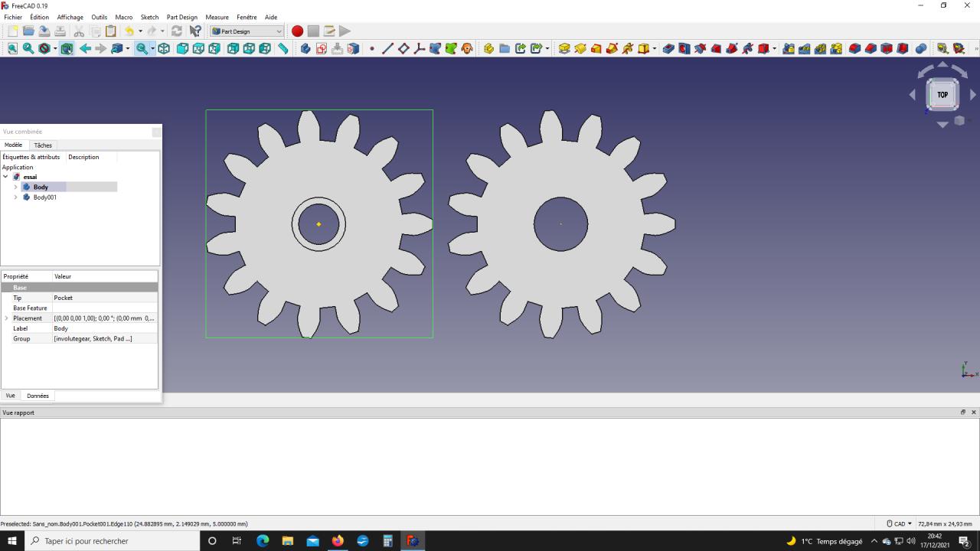Open the CAD navigation style dropdown
Image resolution: width=980 pixels, height=551 pixels.
[x=900, y=523]
